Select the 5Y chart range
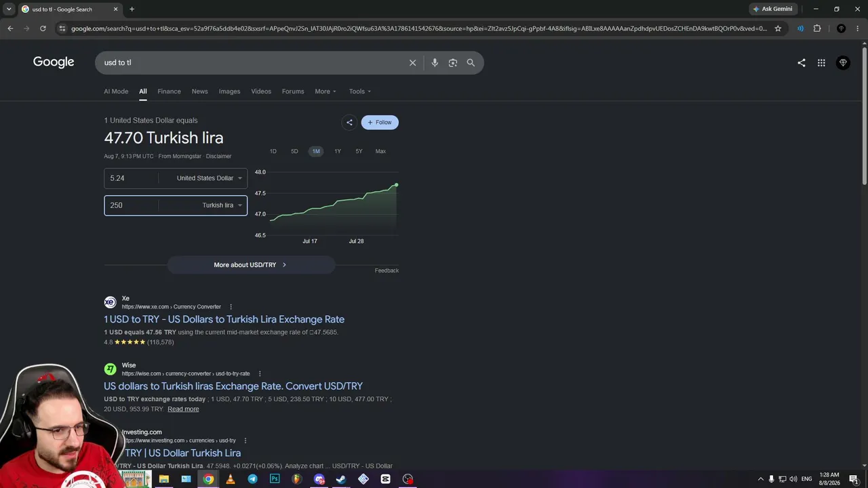The image size is (868, 488). (359, 151)
